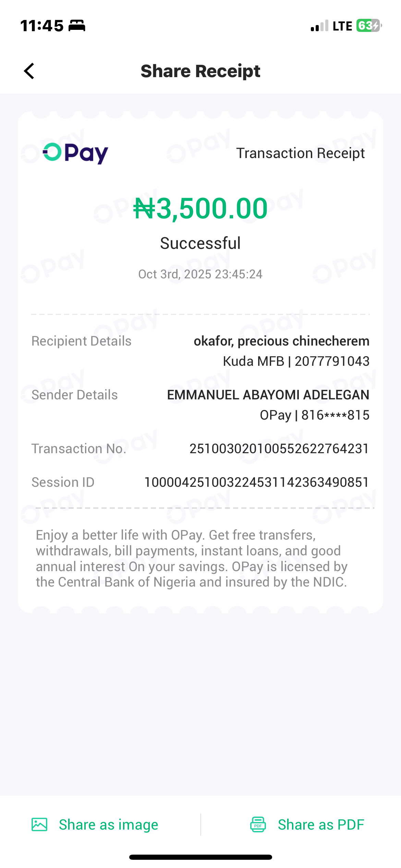Tap the Share Receipt page title

(x=200, y=71)
